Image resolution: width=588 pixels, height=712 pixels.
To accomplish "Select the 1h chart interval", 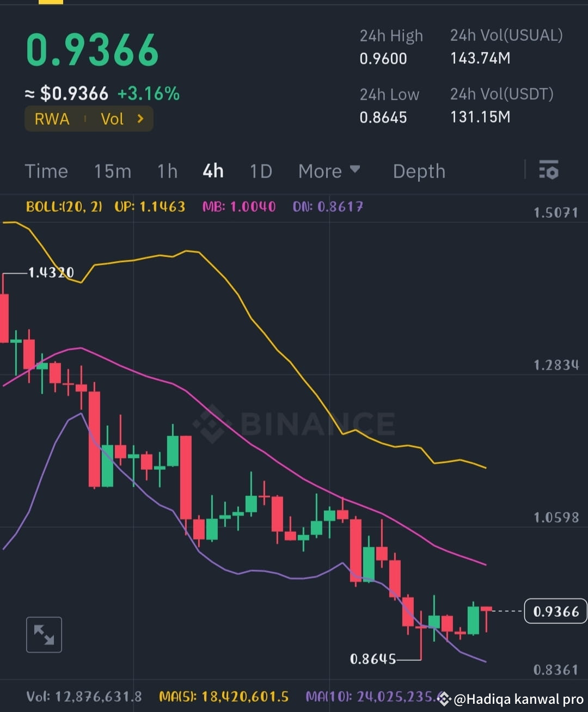I will [167, 171].
